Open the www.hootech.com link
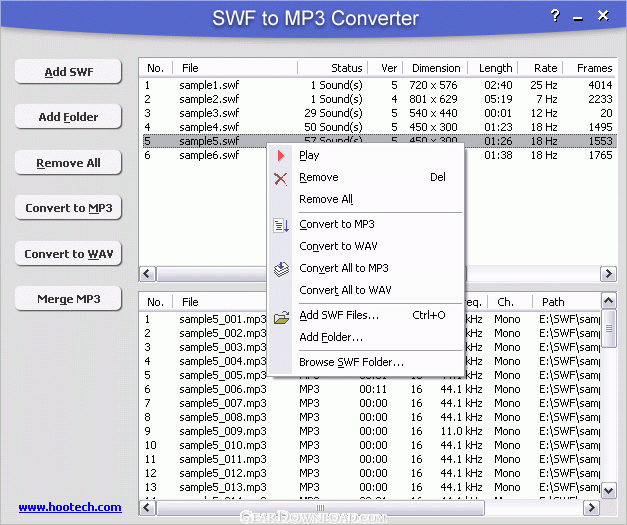 click(70, 507)
